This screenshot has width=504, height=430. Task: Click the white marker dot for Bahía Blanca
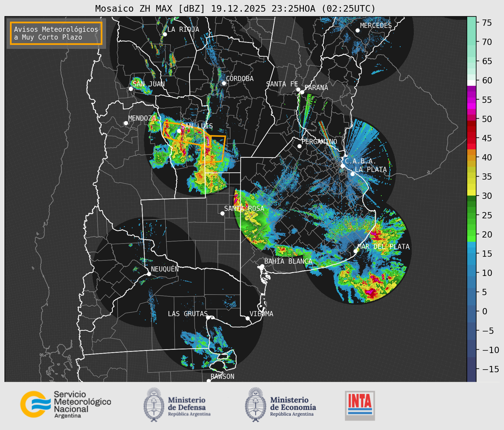262,266
